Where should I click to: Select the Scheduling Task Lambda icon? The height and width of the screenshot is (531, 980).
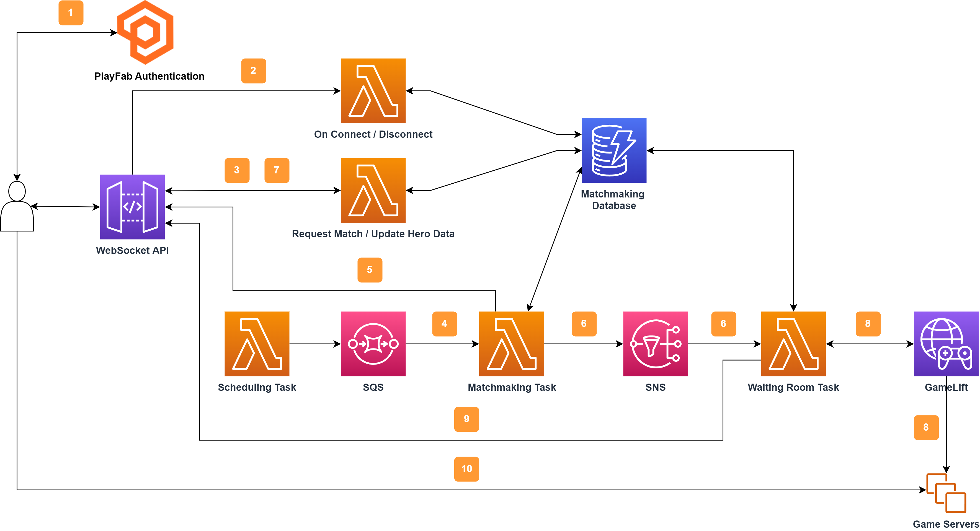tap(257, 344)
